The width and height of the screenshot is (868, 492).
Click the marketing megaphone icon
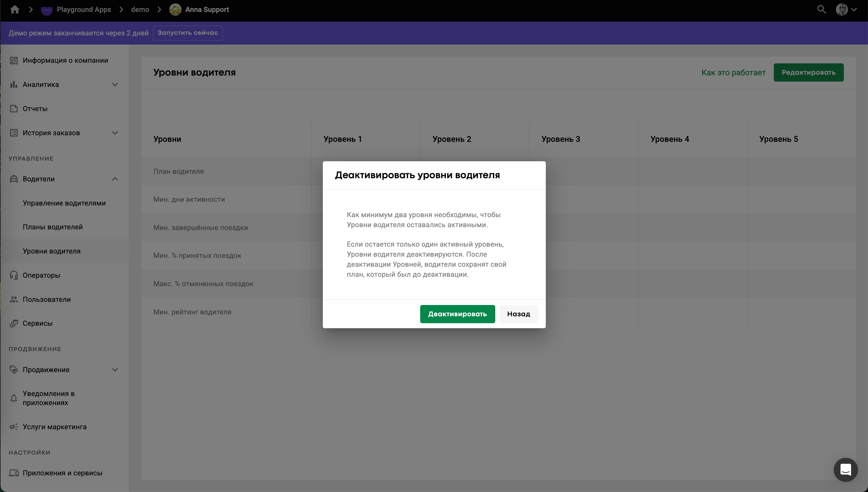point(14,427)
